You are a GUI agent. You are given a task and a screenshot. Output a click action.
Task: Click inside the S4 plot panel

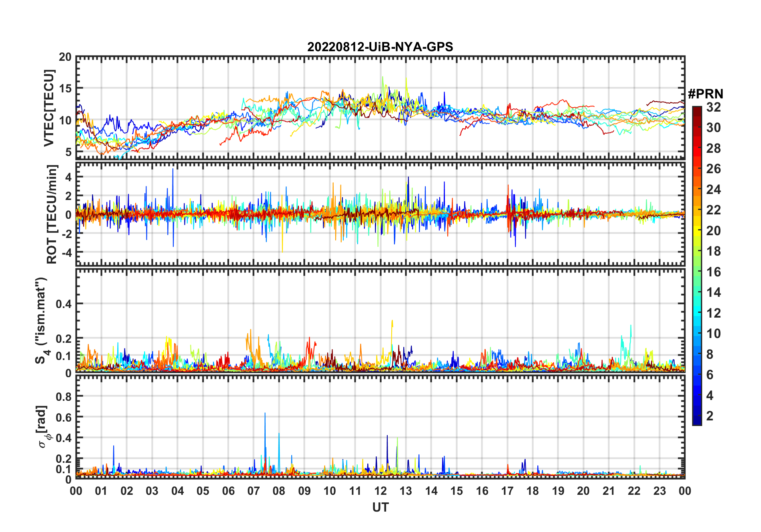pyautogui.click(x=380, y=320)
